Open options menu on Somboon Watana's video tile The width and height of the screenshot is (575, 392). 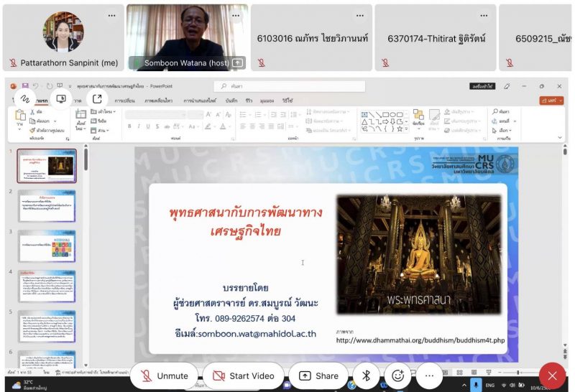click(x=233, y=15)
